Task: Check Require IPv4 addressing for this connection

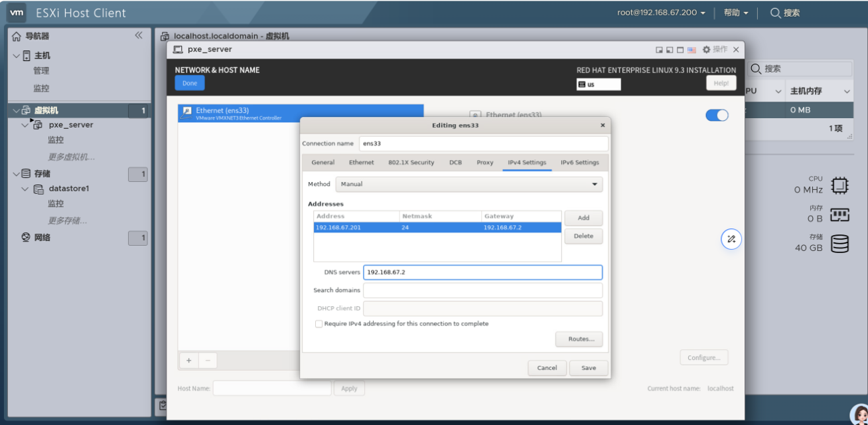Action: (319, 324)
